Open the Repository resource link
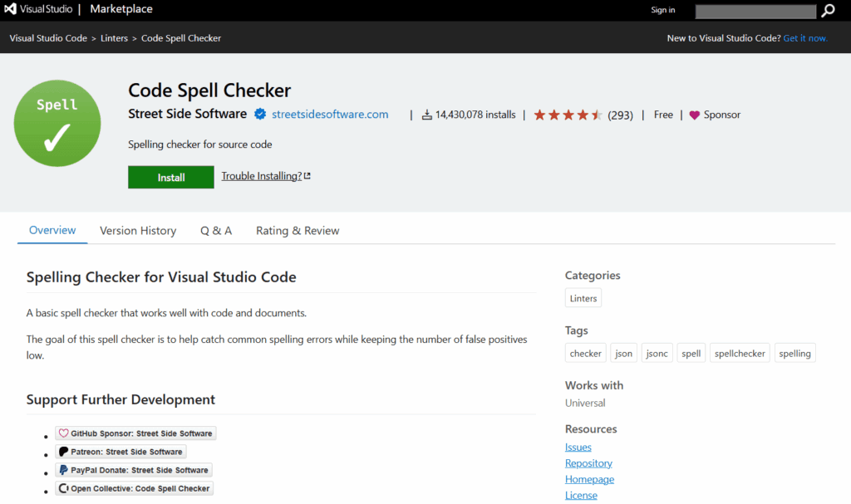Image resolution: width=851 pixels, height=504 pixels. pos(588,463)
